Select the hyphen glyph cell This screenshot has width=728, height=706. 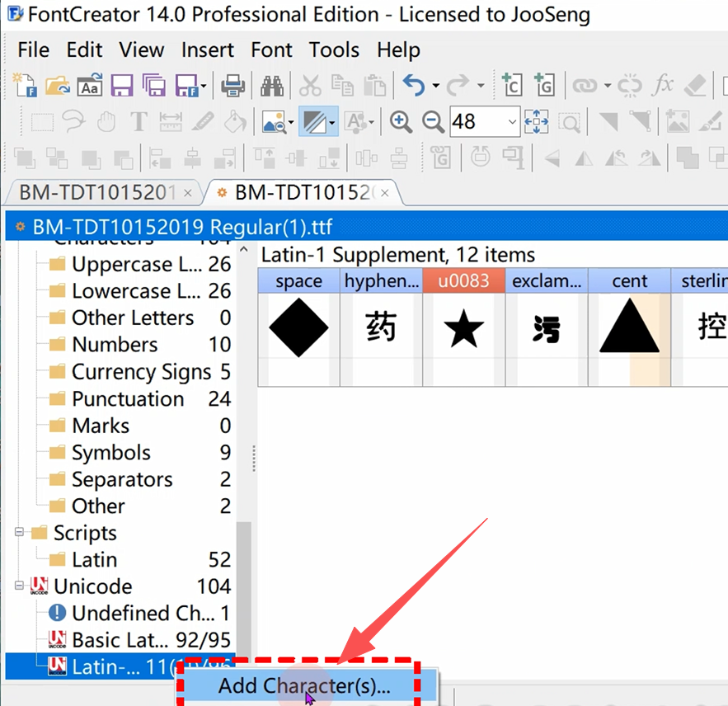pyautogui.click(x=381, y=327)
